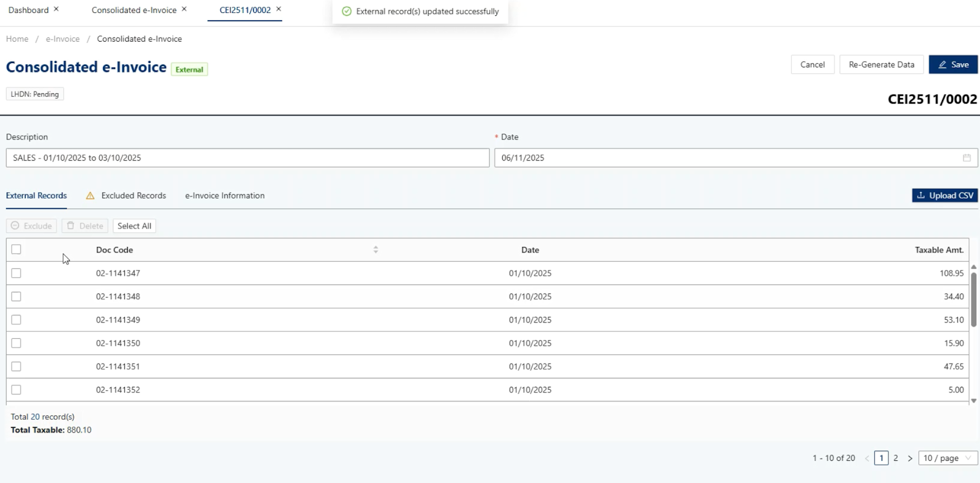Screen dimensions: 980x483
Task: Click the Delete button
Action: (x=85, y=226)
